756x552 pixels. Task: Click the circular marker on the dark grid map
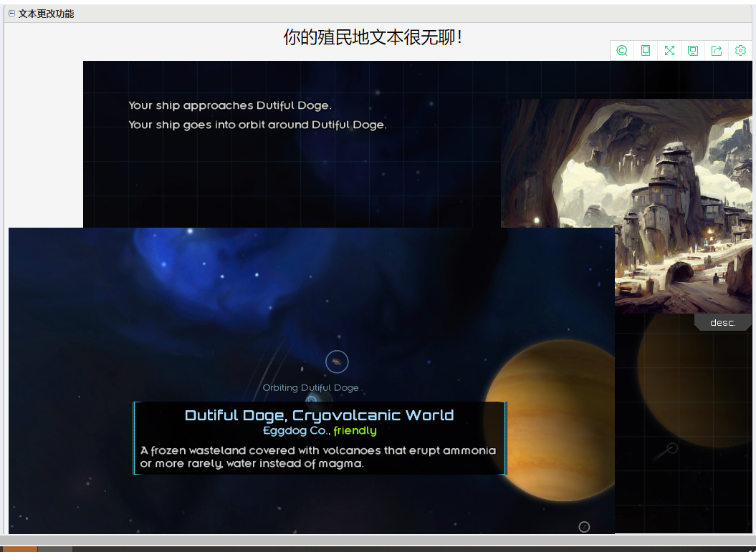coord(671,448)
